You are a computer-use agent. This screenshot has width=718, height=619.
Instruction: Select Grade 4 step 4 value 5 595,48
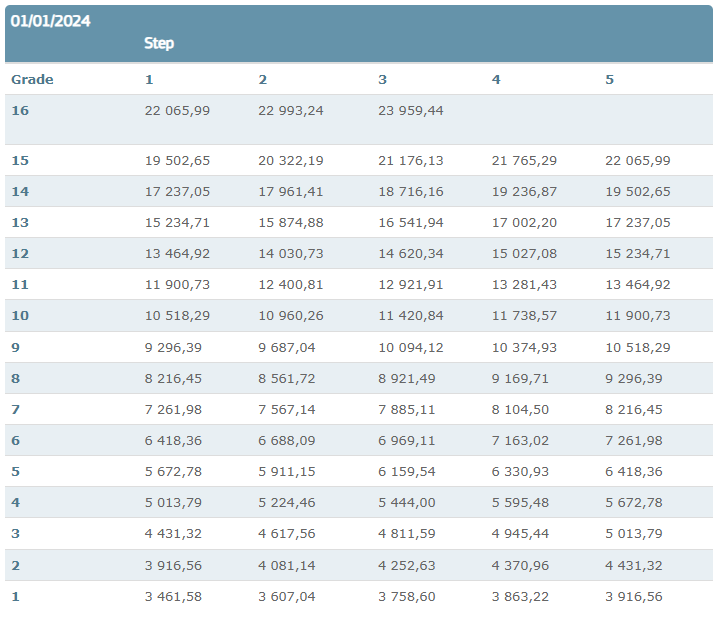[x=524, y=502]
